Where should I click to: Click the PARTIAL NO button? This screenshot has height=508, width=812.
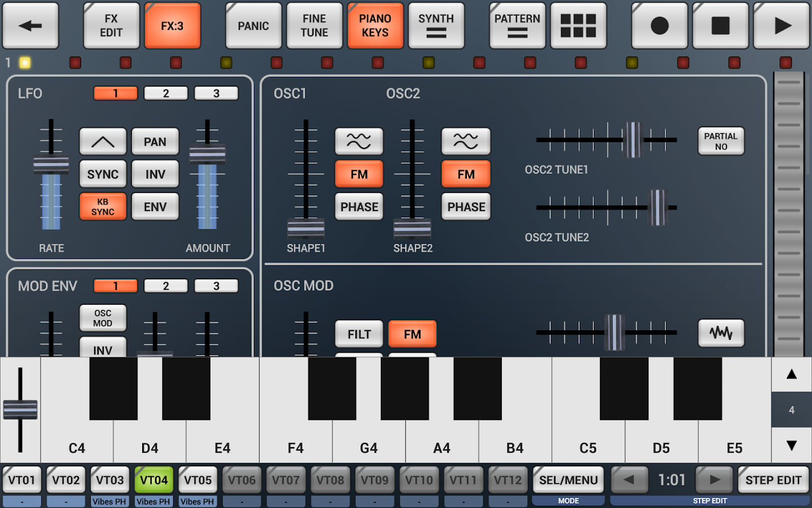721,141
